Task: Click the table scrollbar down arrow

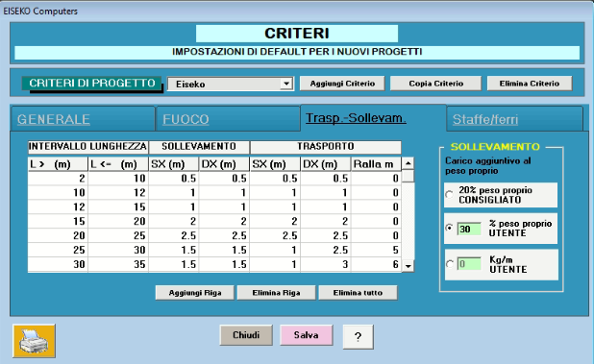Action: point(408,266)
